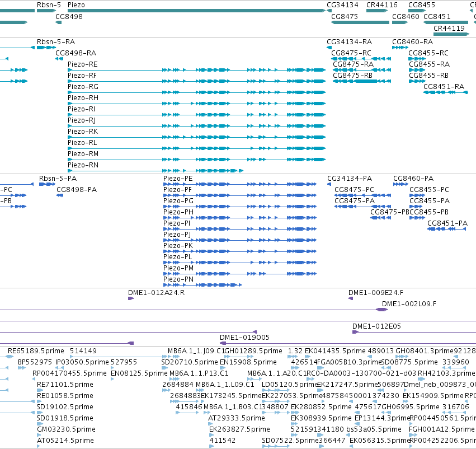The width and height of the screenshot is (476, 449).
Task: Click the EK263827.5prime EST label
Action: 239,429
